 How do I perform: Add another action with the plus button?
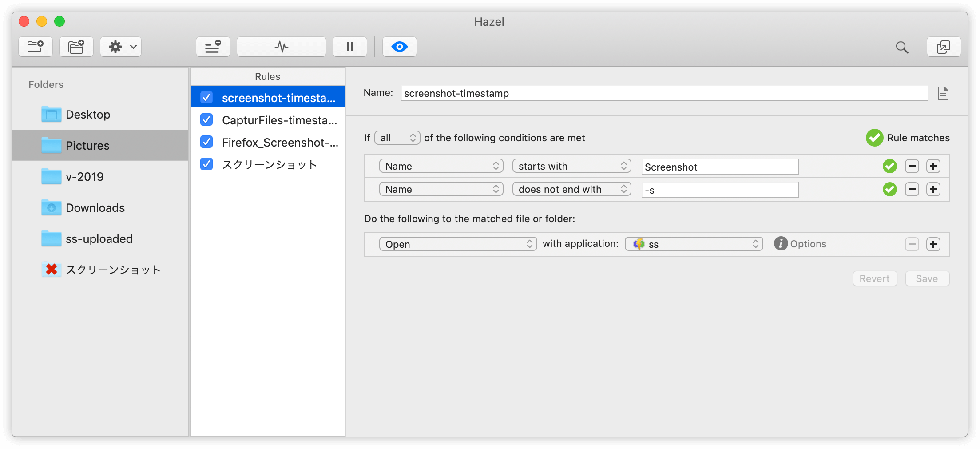point(933,244)
